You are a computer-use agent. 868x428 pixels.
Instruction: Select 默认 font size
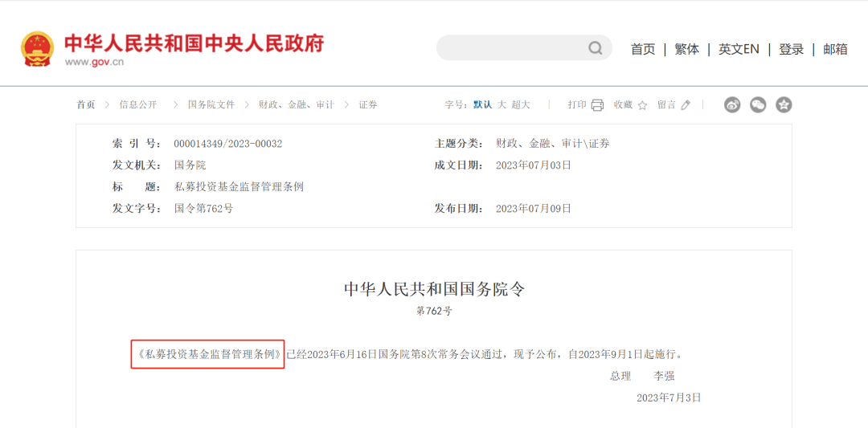482,104
